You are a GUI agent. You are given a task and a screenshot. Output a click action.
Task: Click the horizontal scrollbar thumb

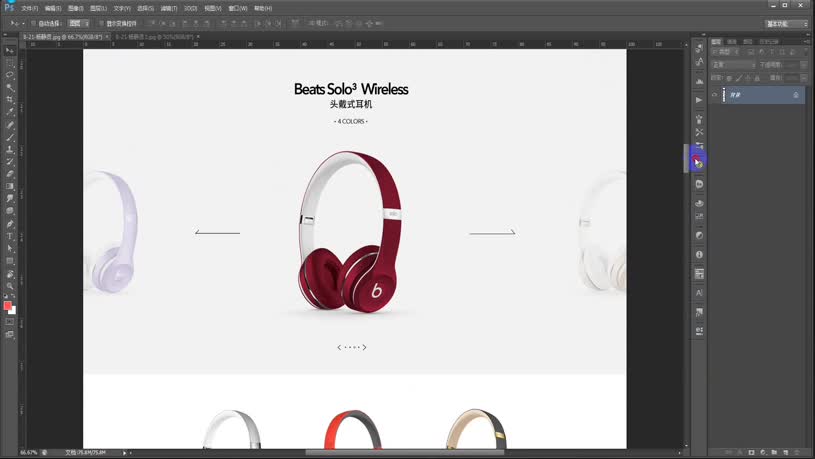(x=405, y=453)
